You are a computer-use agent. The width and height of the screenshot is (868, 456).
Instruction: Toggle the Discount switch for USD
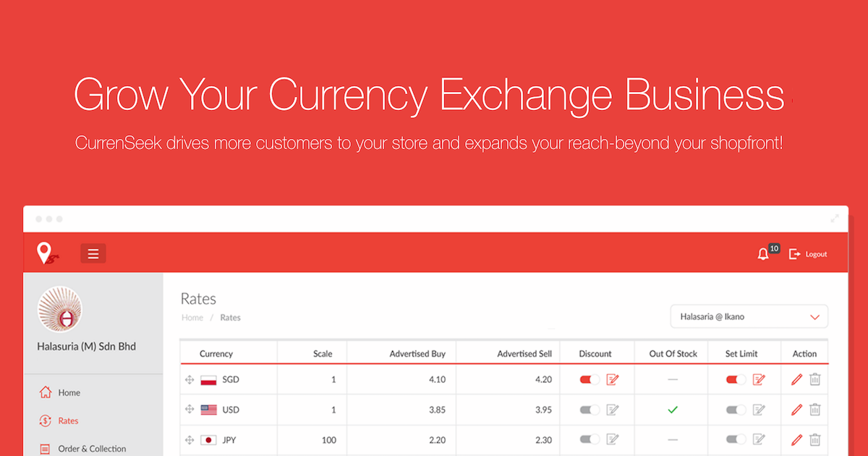point(590,410)
